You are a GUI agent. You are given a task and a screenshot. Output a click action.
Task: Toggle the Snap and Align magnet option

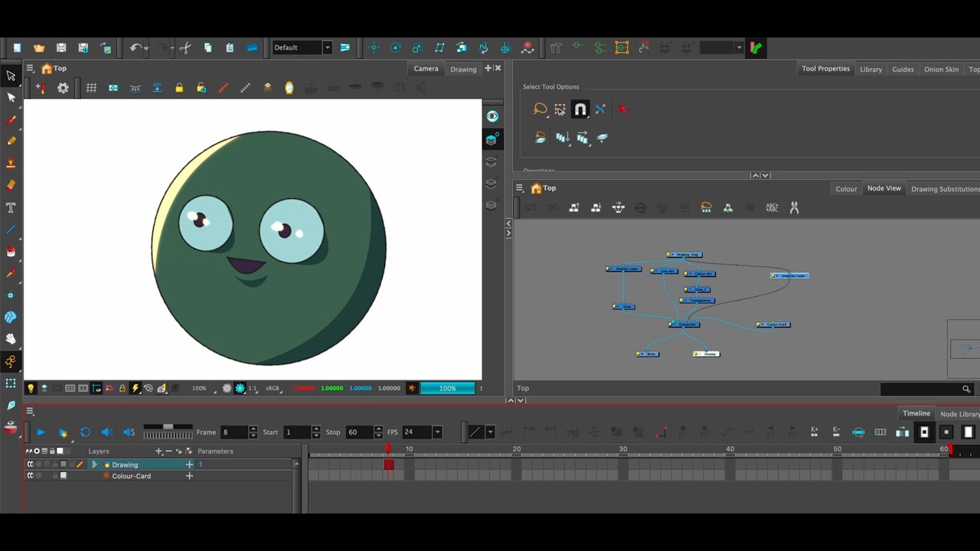tap(580, 109)
